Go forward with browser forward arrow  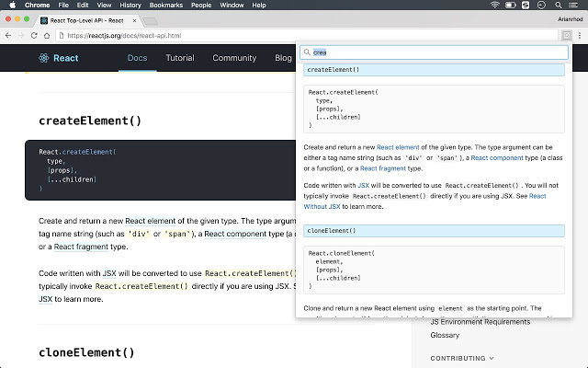coord(21,35)
